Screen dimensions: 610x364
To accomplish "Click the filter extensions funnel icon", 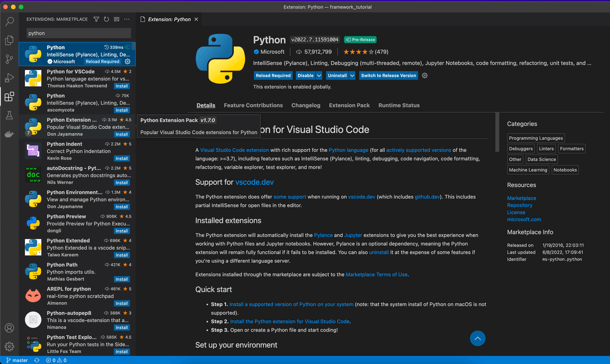I will [96, 19].
